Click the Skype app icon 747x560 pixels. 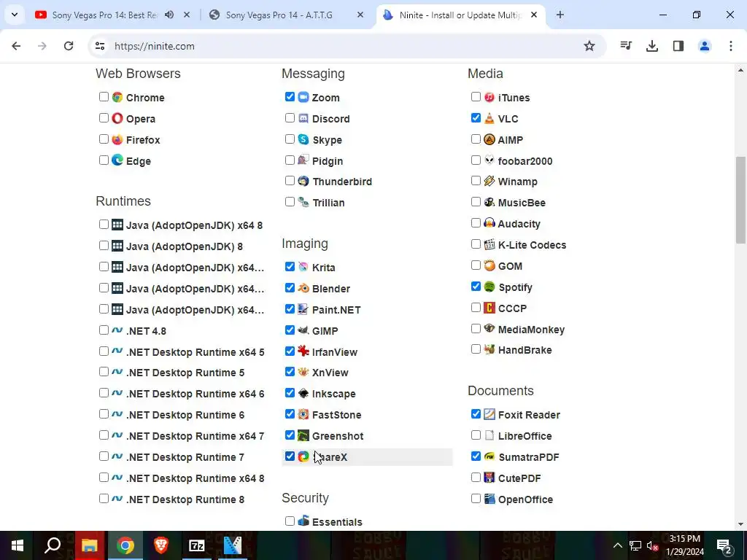pyautogui.click(x=303, y=139)
